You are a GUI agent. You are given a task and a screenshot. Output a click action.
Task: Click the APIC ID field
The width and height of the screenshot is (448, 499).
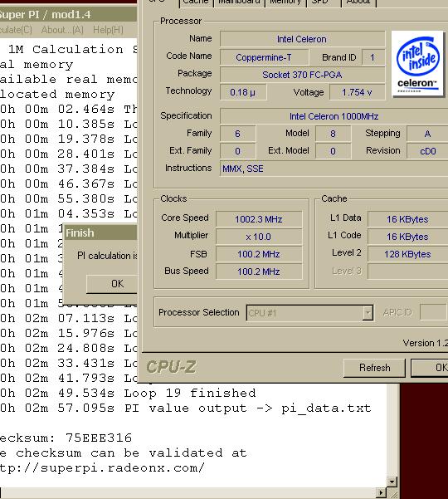point(433,312)
